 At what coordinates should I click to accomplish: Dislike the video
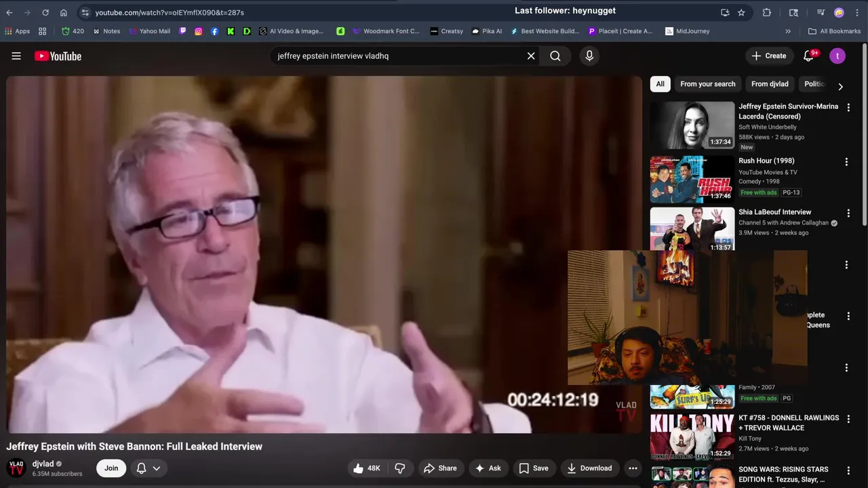point(400,468)
